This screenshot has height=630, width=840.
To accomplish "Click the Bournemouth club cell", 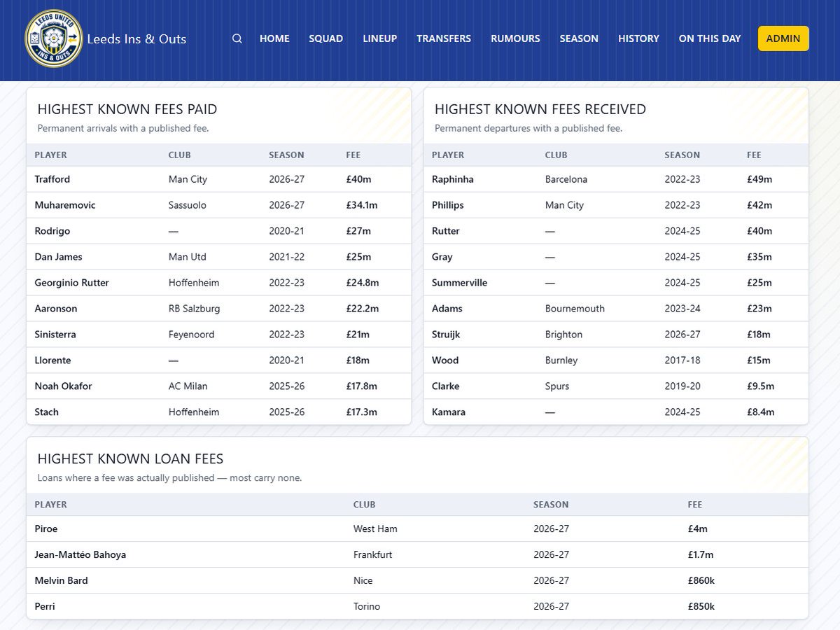I will click(x=575, y=309).
